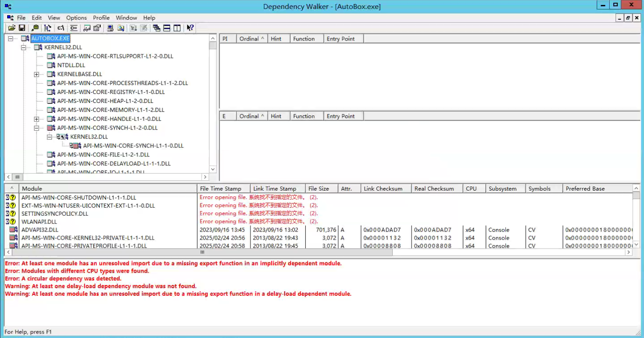The height and width of the screenshot is (338, 644).
Task: Open the System Information toolbar icon
Action: [110, 28]
